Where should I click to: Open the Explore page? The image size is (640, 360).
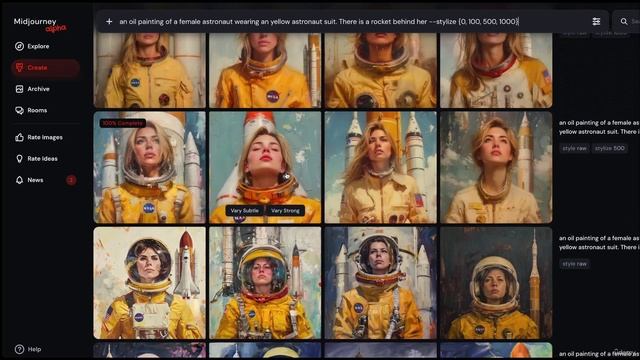38,46
